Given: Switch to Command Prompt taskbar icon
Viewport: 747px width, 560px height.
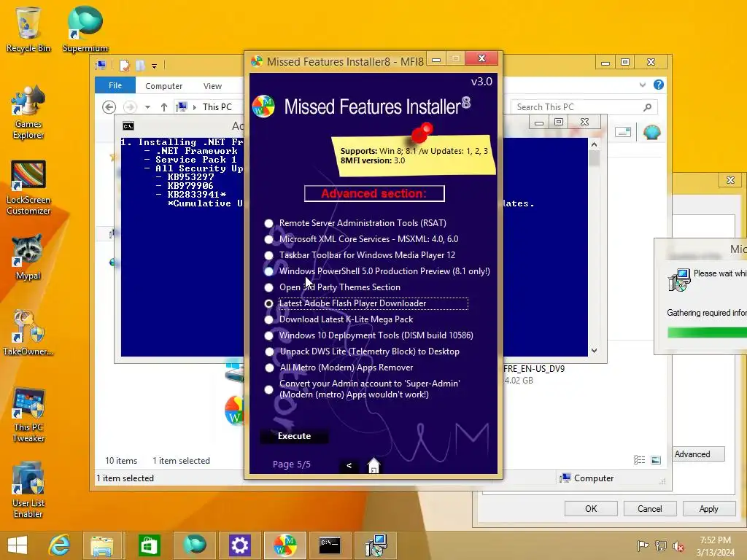Looking at the screenshot, I should pyautogui.click(x=330, y=545).
